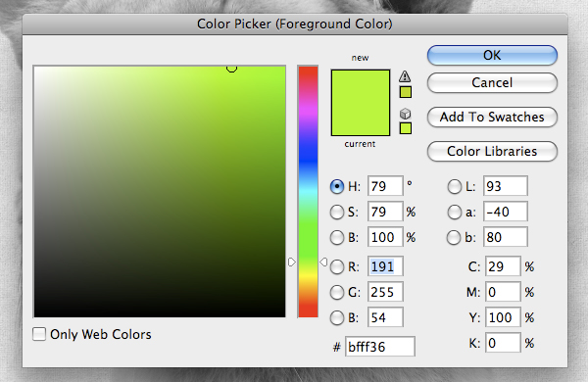Select the R (red) radio button
The image size is (588, 382).
(x=337, y=266)
